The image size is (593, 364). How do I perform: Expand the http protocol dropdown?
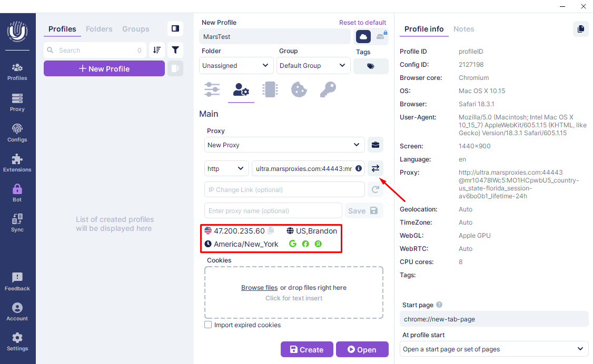coord(226,168)
